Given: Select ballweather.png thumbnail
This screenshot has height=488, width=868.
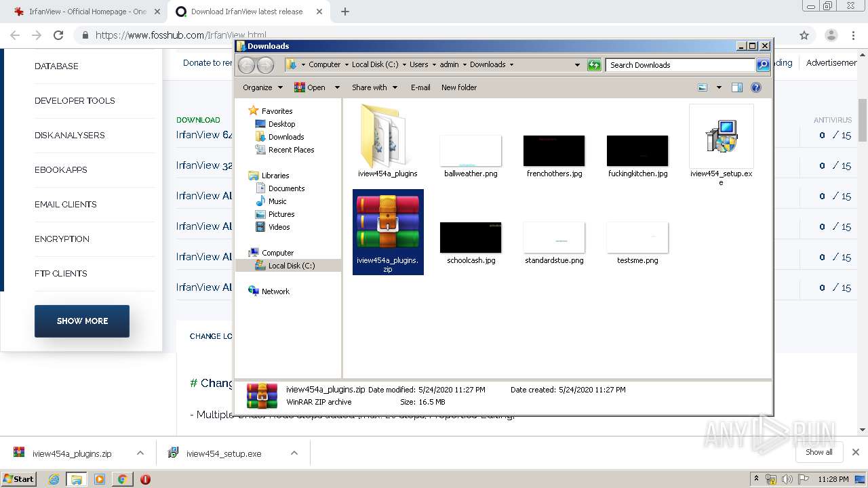Looking at the screenshot, I should click(471, 150).
